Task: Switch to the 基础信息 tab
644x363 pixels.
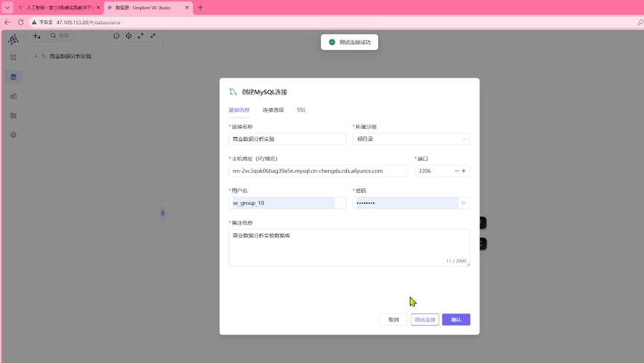Action: click(239, 110)
